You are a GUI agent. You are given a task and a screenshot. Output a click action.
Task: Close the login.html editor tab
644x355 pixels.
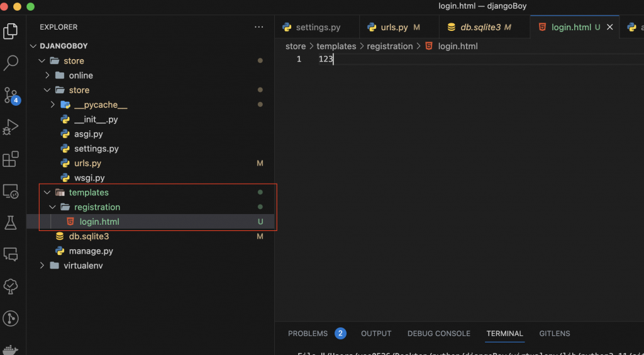coord(610,27)
